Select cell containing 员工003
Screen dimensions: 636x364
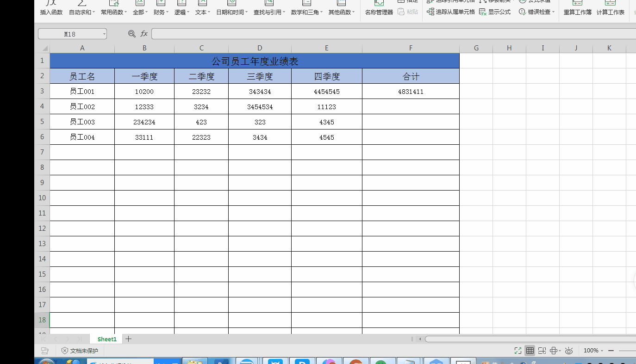[82, 122]
